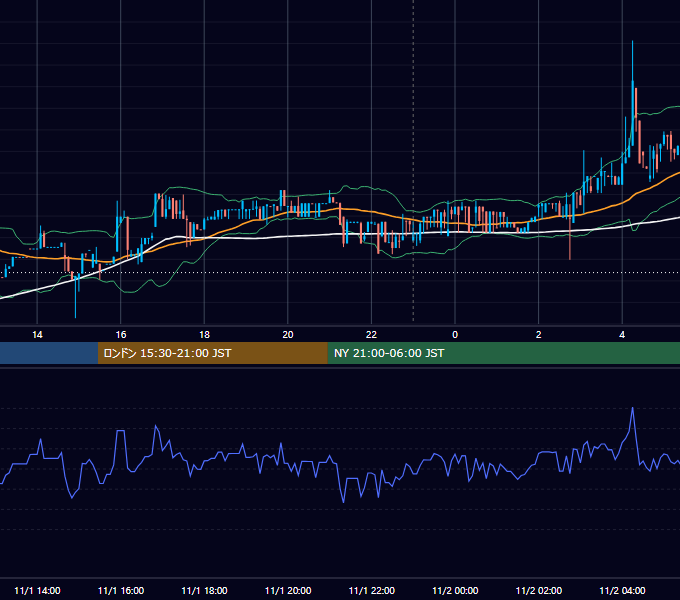
Task: Click the 22 hour axis label
Action: click(x=371, y=335)
